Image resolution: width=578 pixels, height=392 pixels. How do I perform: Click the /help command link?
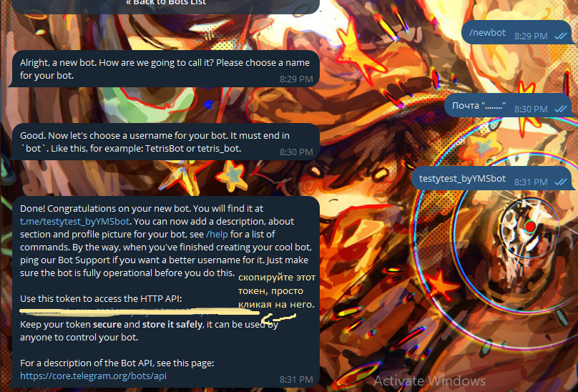click(217, 234)
